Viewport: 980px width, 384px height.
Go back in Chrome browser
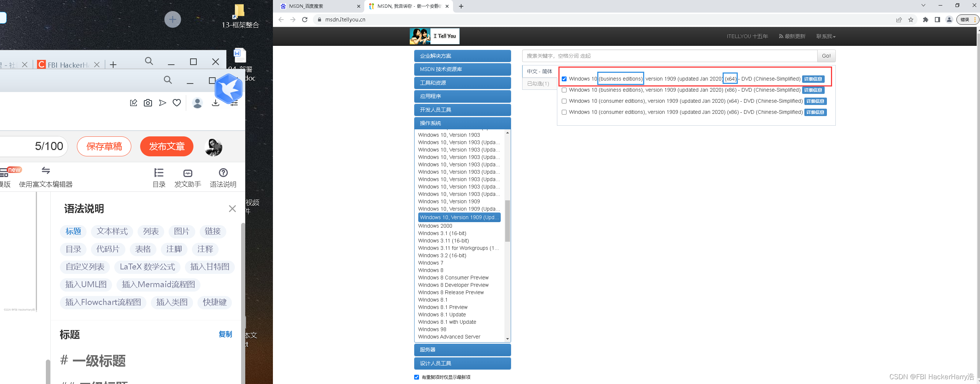click(281, 19)
